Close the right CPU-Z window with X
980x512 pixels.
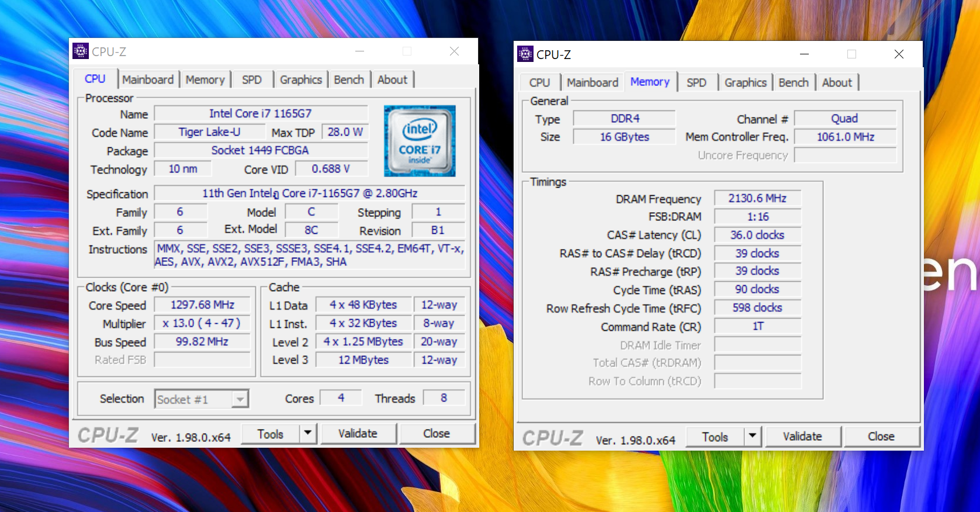[x=899, y=54]
